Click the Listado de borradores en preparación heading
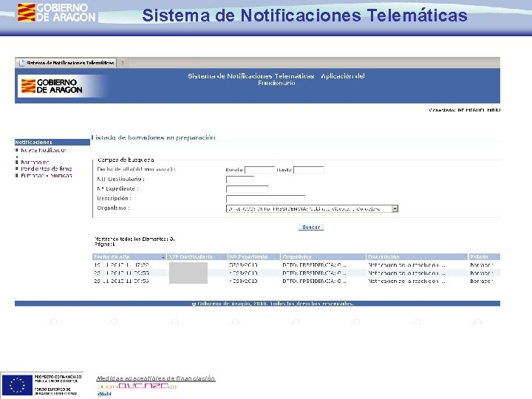Screen dimensions: 532x399 point(154,137)
